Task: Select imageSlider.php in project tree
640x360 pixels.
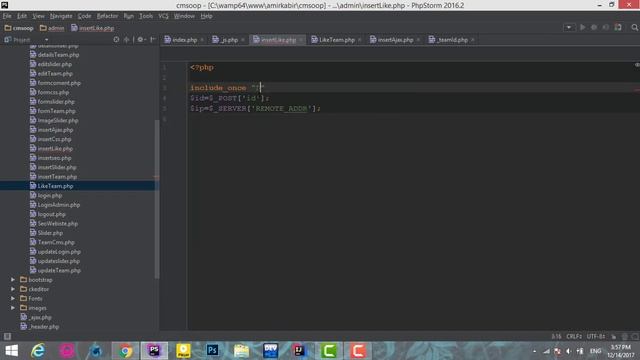Action: (x=58, y=120)
